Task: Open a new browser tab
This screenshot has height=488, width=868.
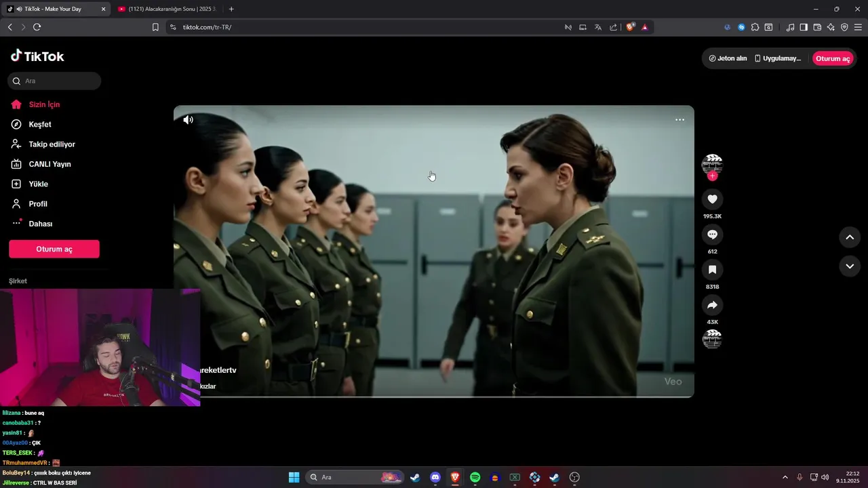Action: click(231, 9)
